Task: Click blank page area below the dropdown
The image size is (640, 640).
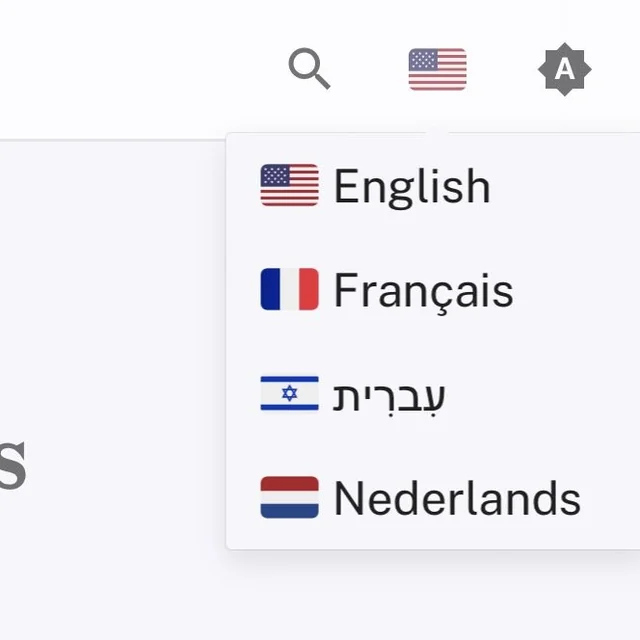Action: 400,598
